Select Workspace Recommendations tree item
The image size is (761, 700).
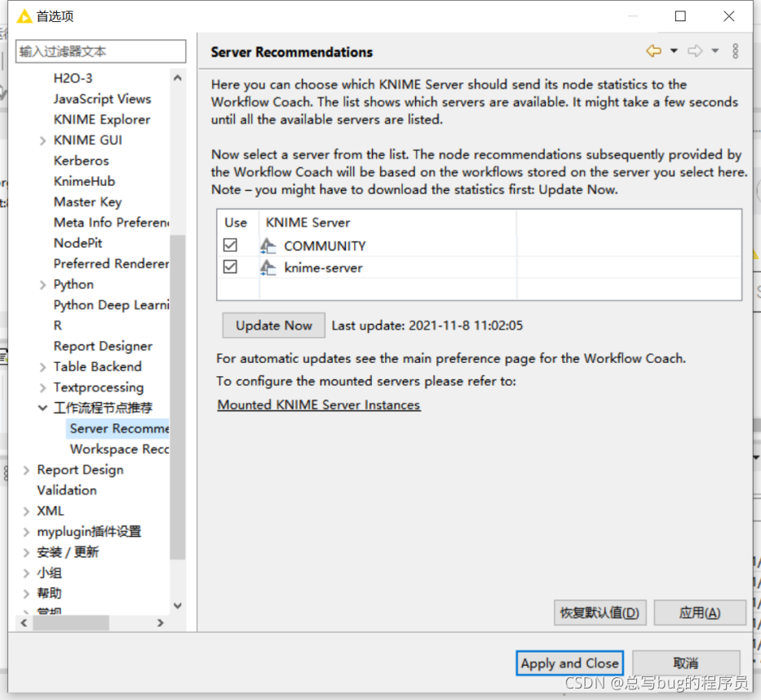(x=119, y=450)
